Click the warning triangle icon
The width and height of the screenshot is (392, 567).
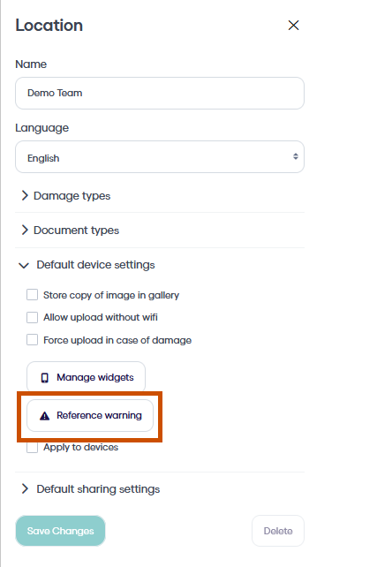pyautogui.click(x=44, y=416)
